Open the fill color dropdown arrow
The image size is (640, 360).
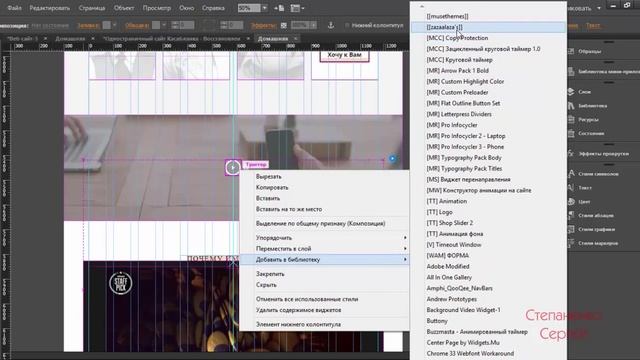tap(114, 25)
